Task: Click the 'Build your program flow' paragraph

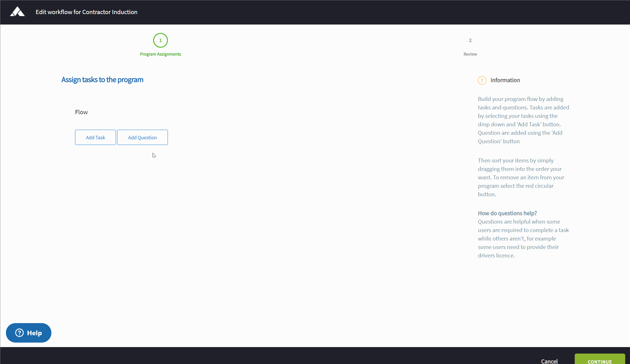Action: point(523,120)
